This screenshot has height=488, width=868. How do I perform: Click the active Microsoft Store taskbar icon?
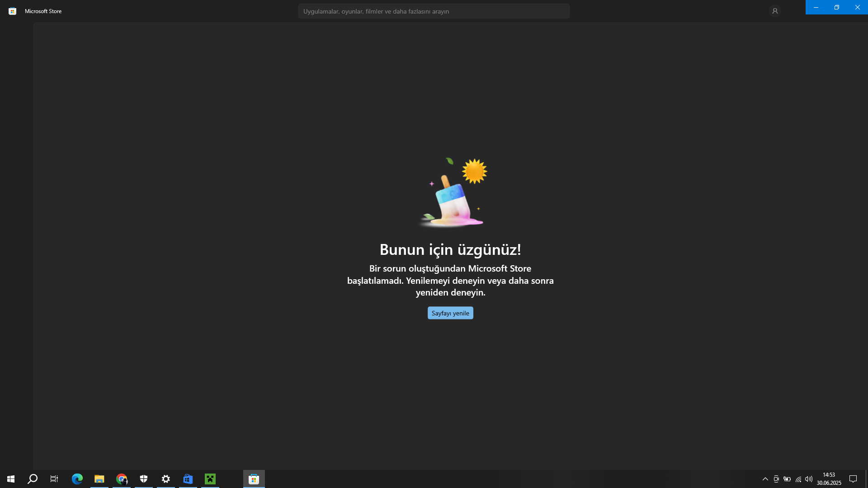click(x=254, y=479)
